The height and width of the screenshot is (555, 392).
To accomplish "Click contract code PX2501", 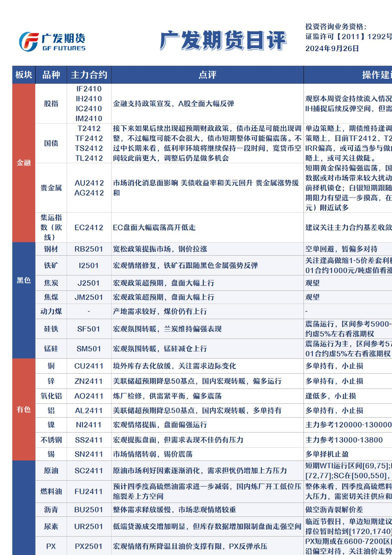I will [89, 546].
